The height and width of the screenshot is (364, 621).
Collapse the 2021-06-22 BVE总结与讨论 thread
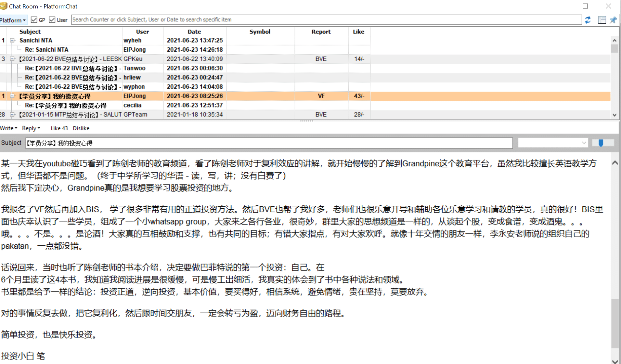pos(12,59)
